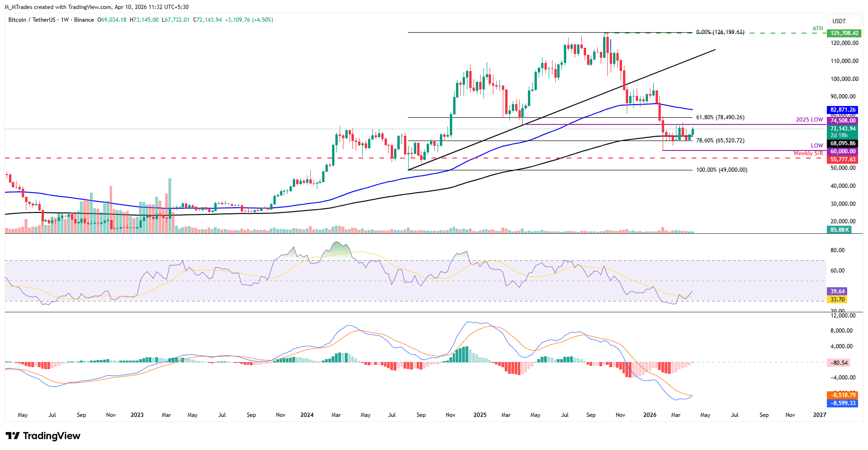Select the 1W interval label in header

pyautogui.click(x=65, y=20)
